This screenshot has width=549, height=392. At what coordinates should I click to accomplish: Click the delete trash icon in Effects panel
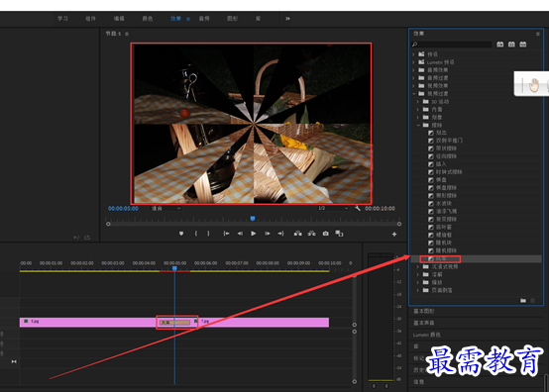pos(533,300)
